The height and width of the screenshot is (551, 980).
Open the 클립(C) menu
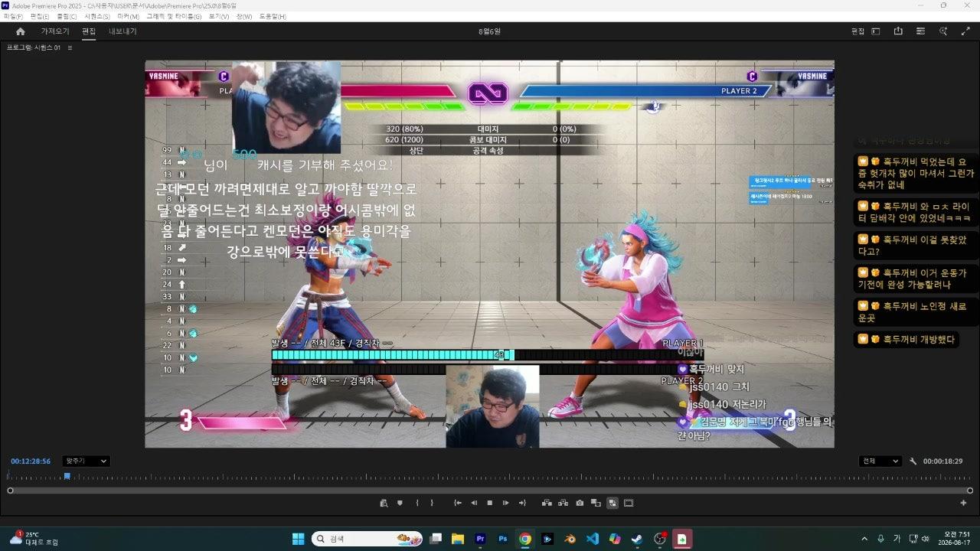tap(67, 16)
